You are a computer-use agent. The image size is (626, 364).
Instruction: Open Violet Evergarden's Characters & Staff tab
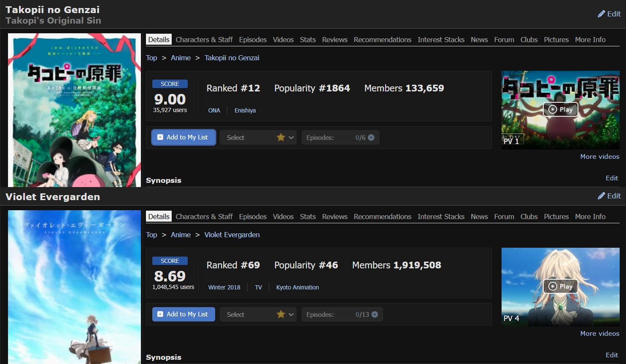click(x=204, y=217)
